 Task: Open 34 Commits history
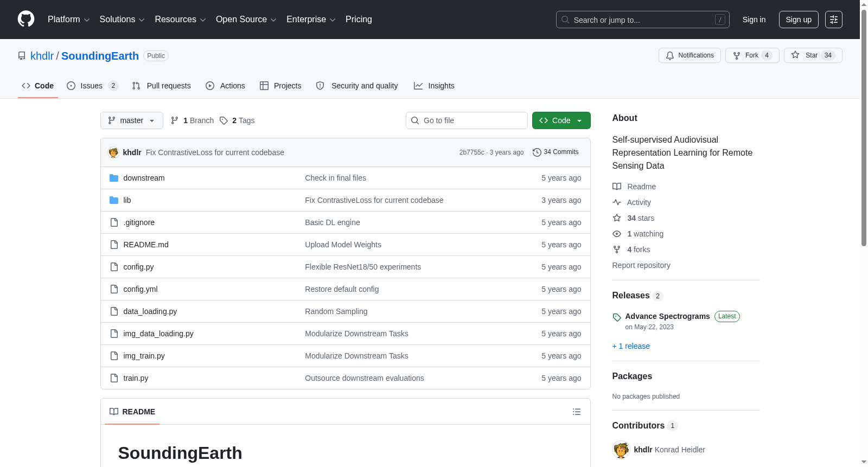coord(556,152)
